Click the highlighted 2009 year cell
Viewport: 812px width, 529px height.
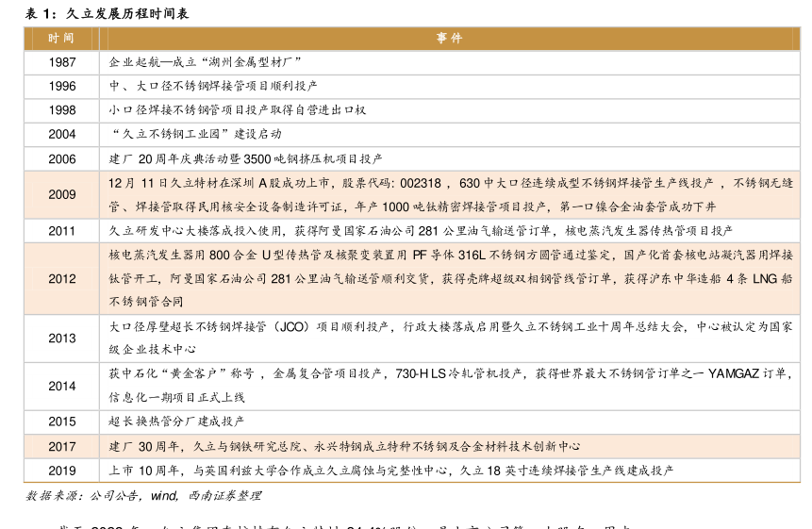(x=62, y=194)
